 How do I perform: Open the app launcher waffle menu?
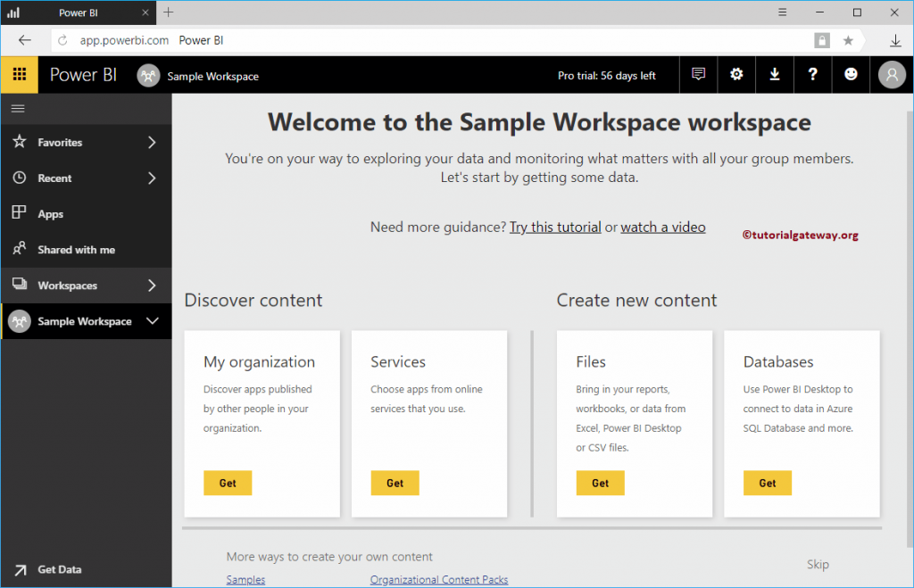[x=19, y=74]
